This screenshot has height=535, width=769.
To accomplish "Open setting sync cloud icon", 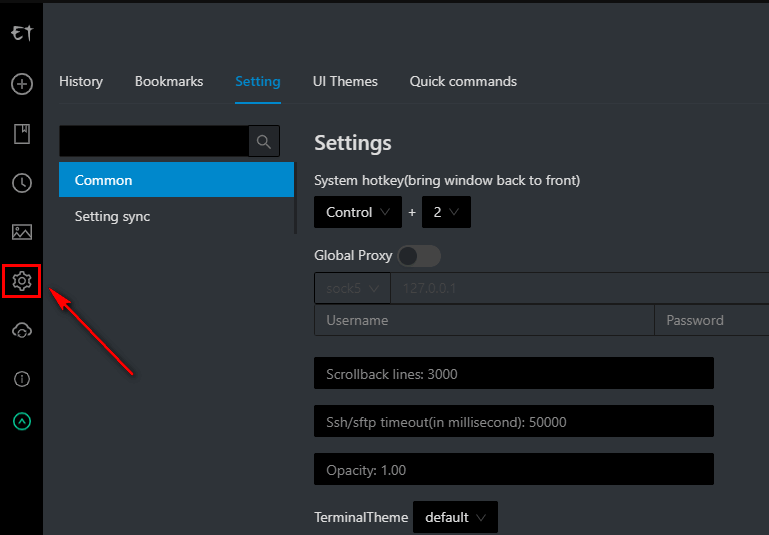I will 21,331.
